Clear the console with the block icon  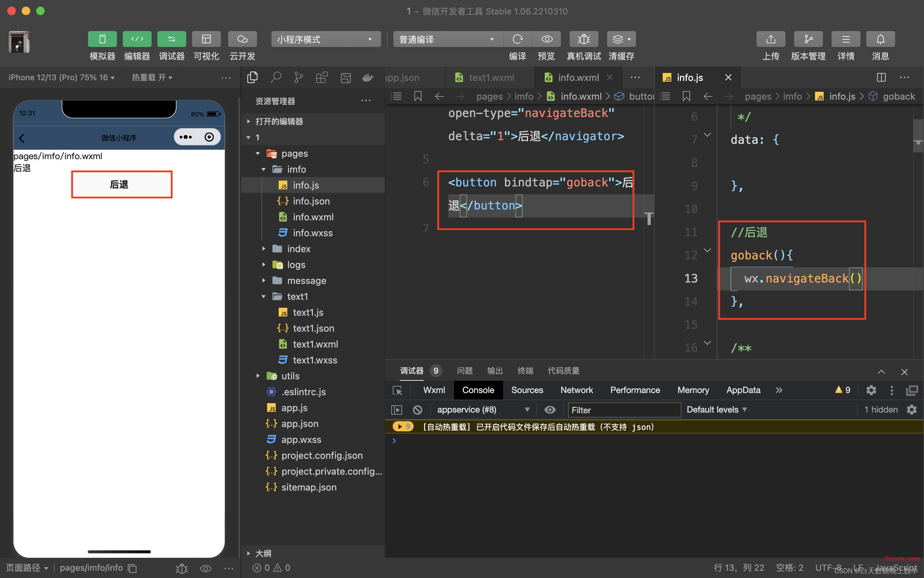(417, 410)
